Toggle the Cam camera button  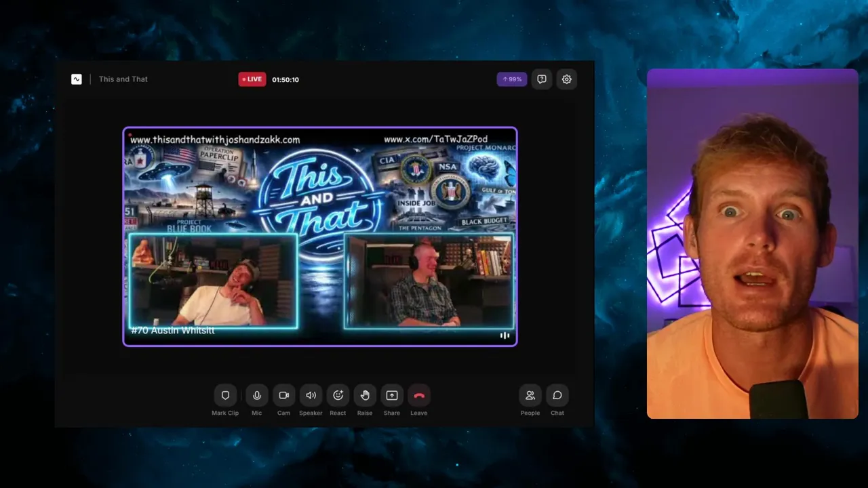tap(283, 395)
